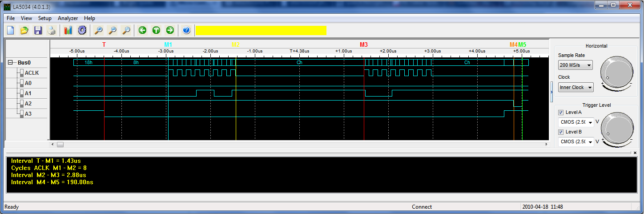This screenshot has width=644, height=214.
Task: Open the Setup menu
Action: coord(44,18)
